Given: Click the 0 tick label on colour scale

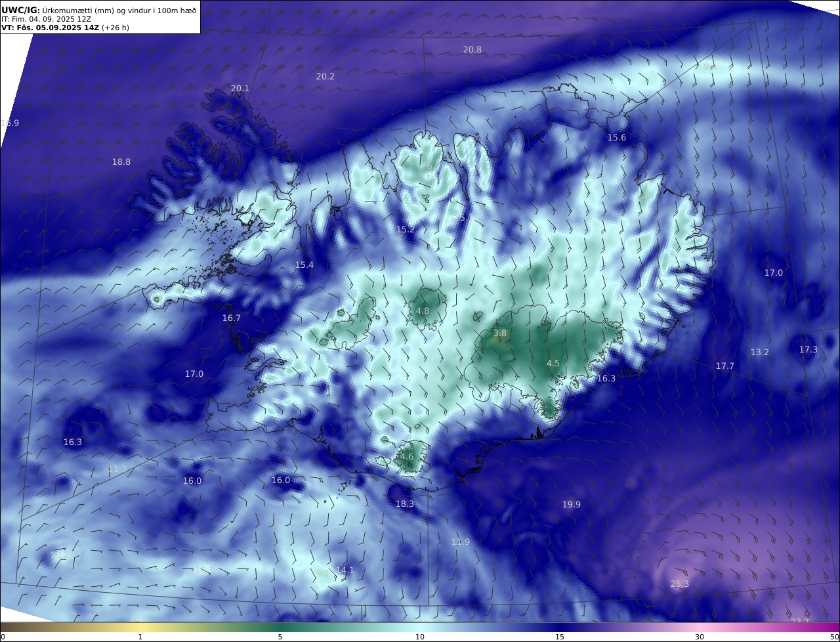Looking at the screenshot, I should pyautogui.click(x=3, y=637).
